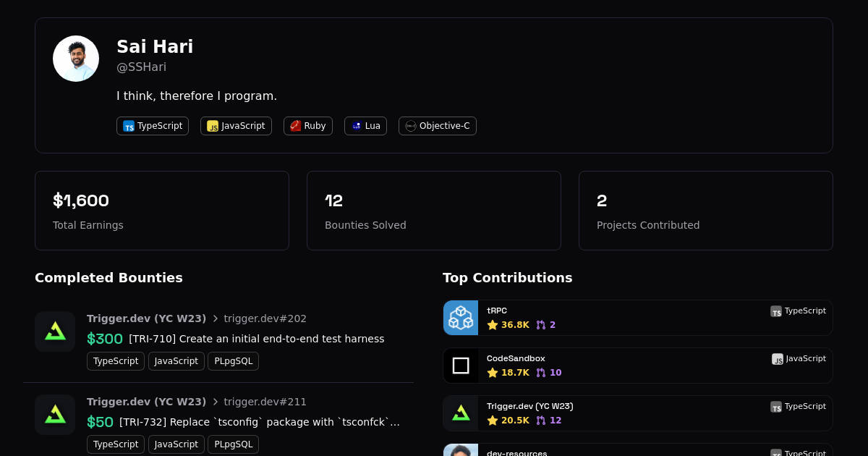
Task: Open the trigger.dev#202 issue link
Action: 265,318
